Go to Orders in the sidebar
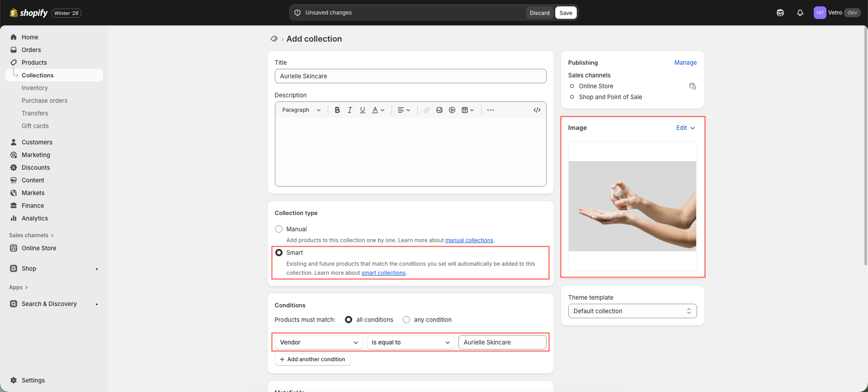 [x=31, y=50]
